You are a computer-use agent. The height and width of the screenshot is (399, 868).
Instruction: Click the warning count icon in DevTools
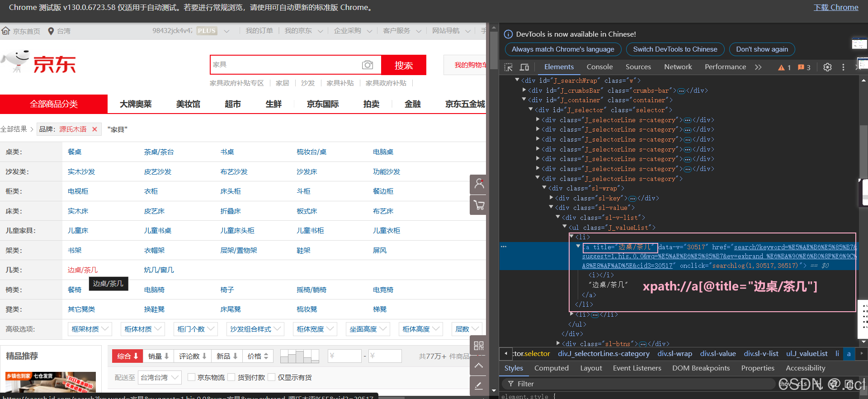784,67
